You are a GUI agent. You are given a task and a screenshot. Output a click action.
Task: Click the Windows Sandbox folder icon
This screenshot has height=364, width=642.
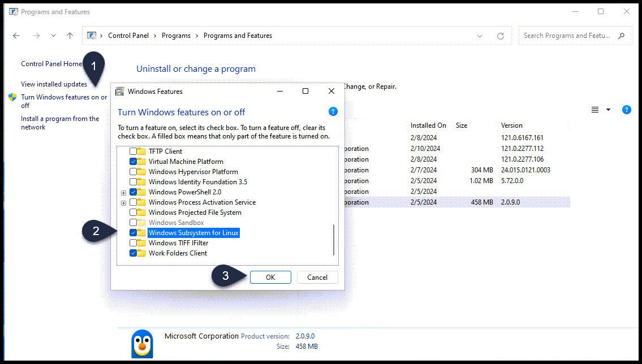[141, 223]
